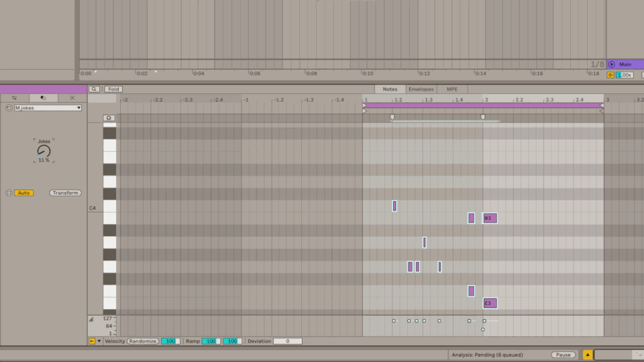Click the yellow waveform icon beside 1.00x

(610, 75)
